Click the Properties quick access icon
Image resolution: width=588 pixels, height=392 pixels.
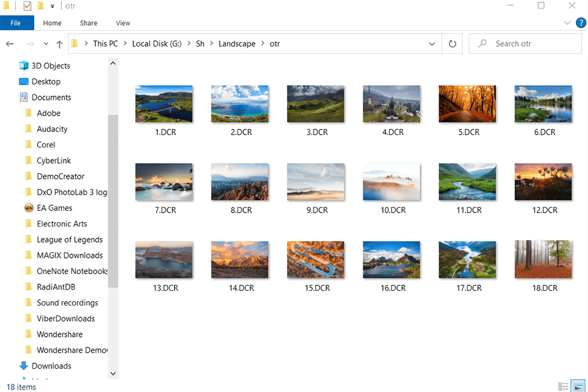[x=28, y=6]
